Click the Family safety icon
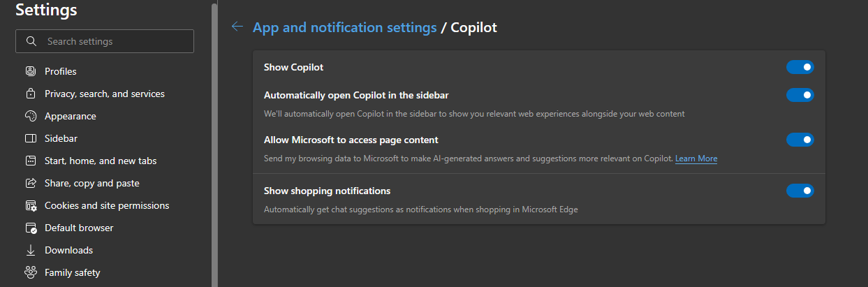Viewport: 868px width, 287px height. 31,272
